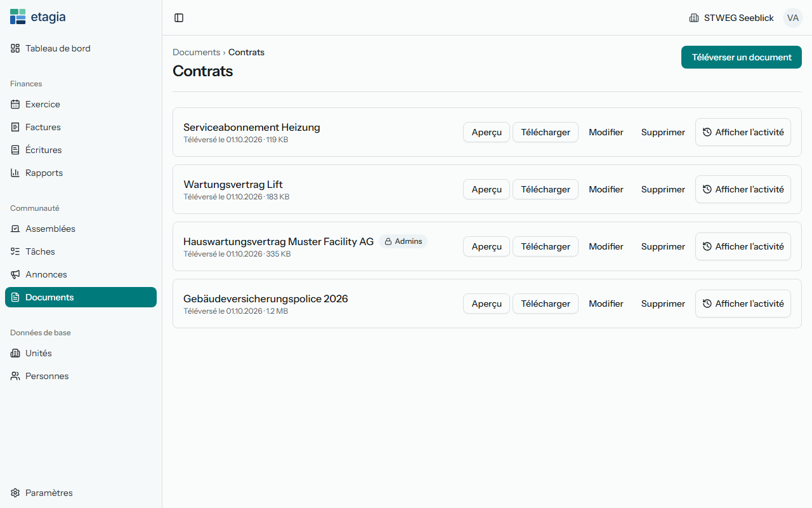Click Documents breadcrumb link
The height and width of the screenshot is (508, 812).
[x=196, y=52]
